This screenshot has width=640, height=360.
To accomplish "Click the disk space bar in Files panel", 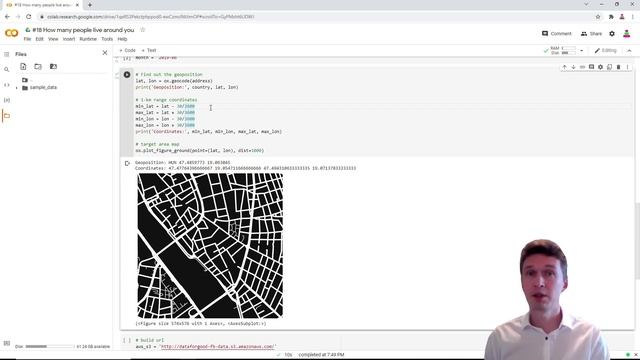I will click(49, 347).
